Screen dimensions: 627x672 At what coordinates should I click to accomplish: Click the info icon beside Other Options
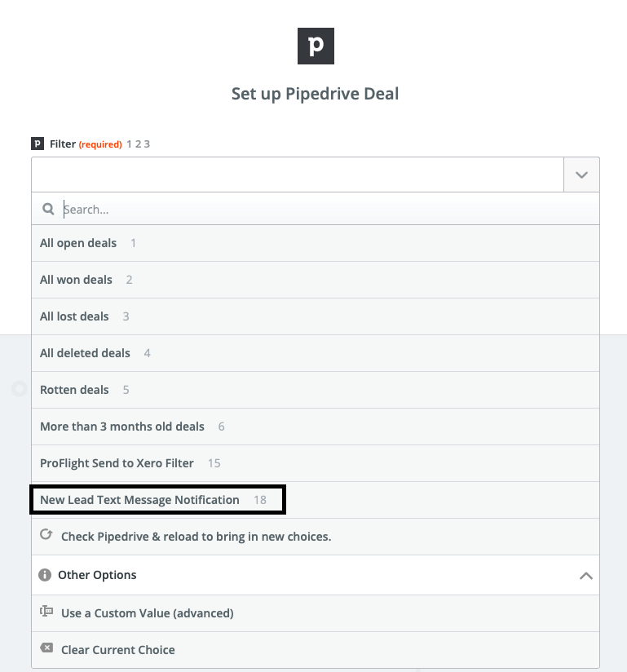[46, 575]
